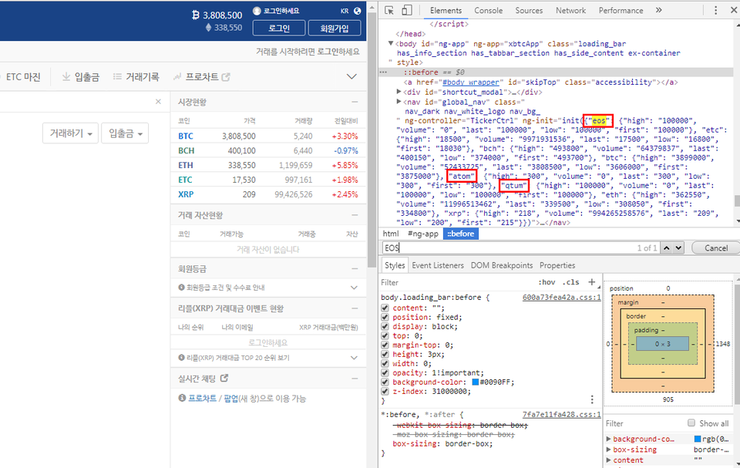This screenshot has width=740, height=468.
Task: Collapse the 시장현황 section minus icon
Action: [x=354, y=102]
